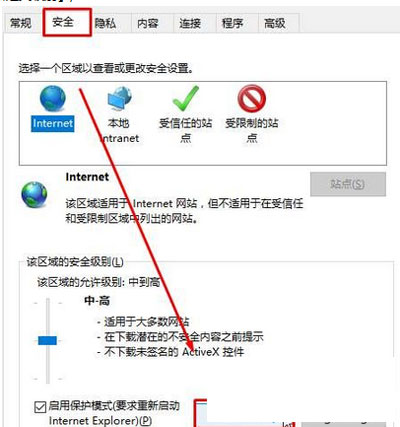Click the slider track above the handle

(48, 317)
